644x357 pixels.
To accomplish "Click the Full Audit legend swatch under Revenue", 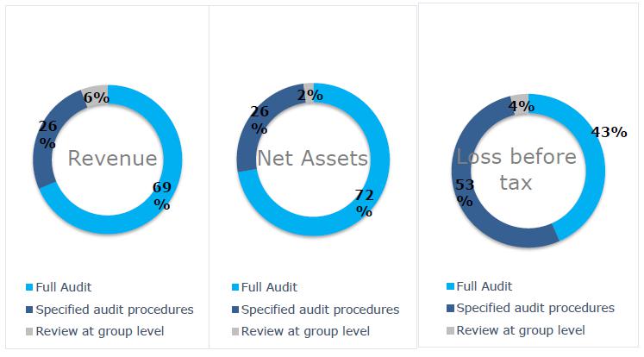I will 29,287.
